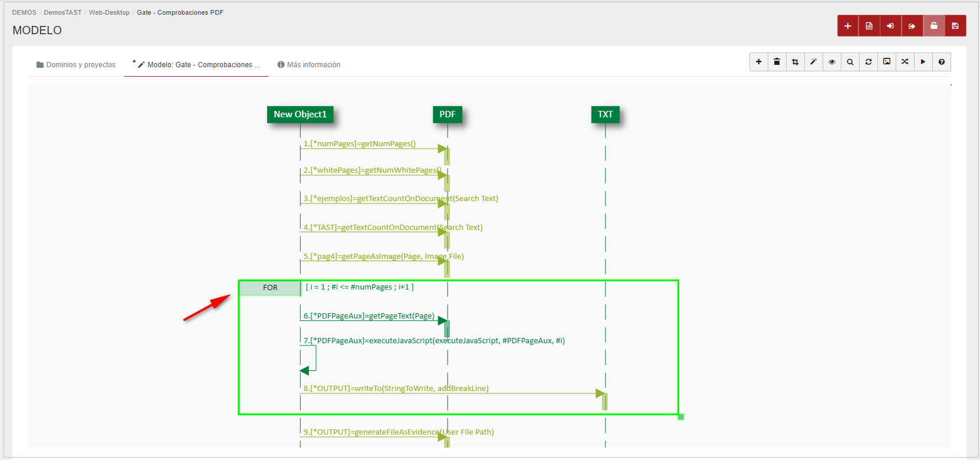Click the Web-Desktop breadcrumb link
The height and width of the screenshot is (460, 980).
[109, 12]
